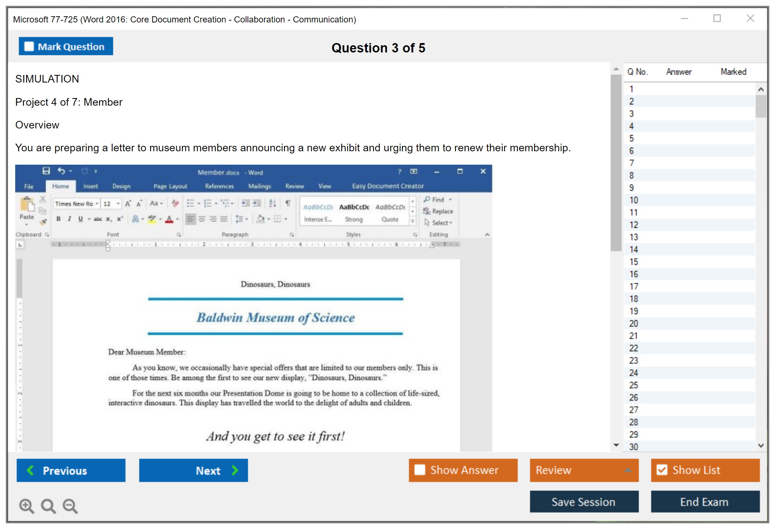
Task: Switch to the Insert ribbon tab
Action: (x=90, y=186)
